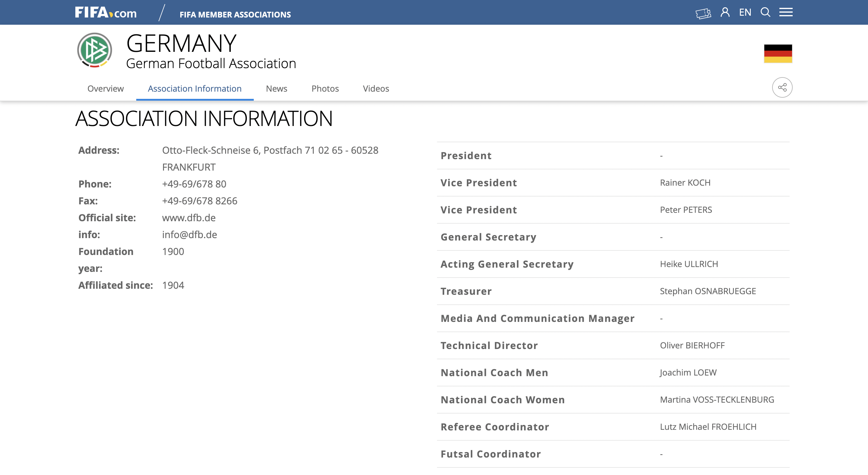The height and width of the screenshot is (475, 868).
Task: Open the hamburger menu icon
Action: click(786, 12)
